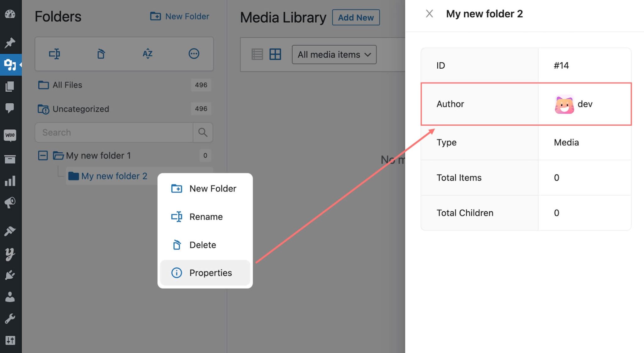Viewport: 644px width, 353px height.
Task: Select the Delete icon in Folders toolbar
Action: [x=101, y=54]
